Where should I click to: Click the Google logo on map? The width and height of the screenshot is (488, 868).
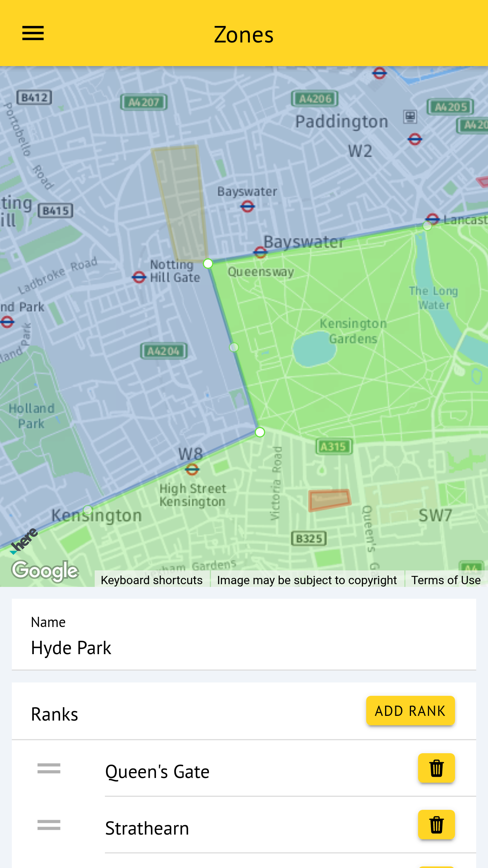[x=45, y=570]
